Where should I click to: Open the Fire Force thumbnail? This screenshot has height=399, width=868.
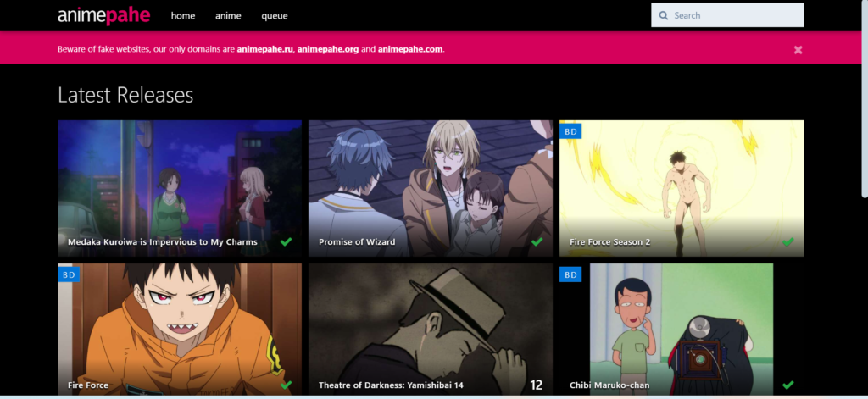click(x=180, y=329)
